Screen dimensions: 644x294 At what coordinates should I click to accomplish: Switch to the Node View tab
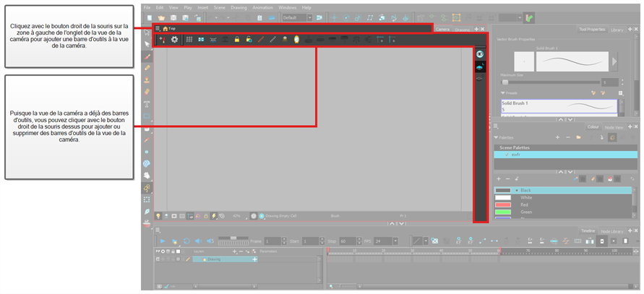614,127
